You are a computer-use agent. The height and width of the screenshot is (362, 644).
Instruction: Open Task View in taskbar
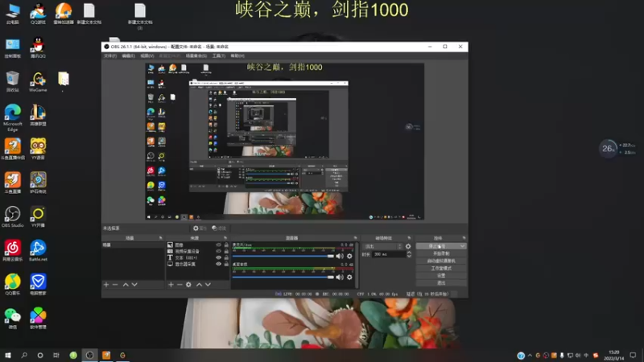pos(56,355)
